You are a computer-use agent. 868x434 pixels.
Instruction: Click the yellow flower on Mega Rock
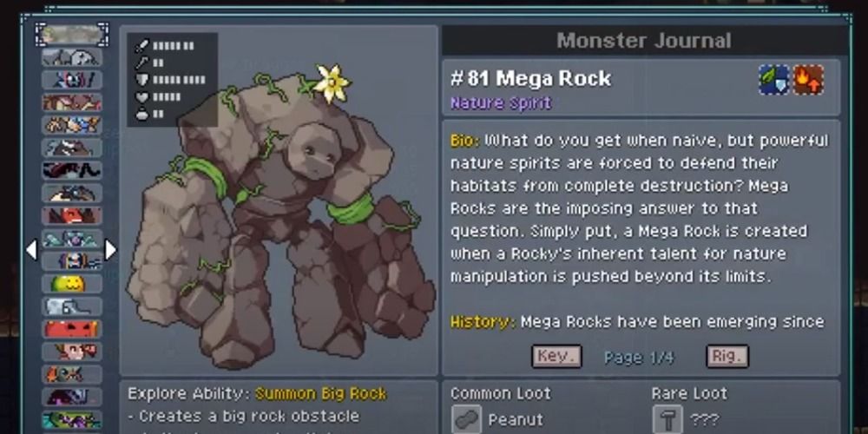point(332,83)
